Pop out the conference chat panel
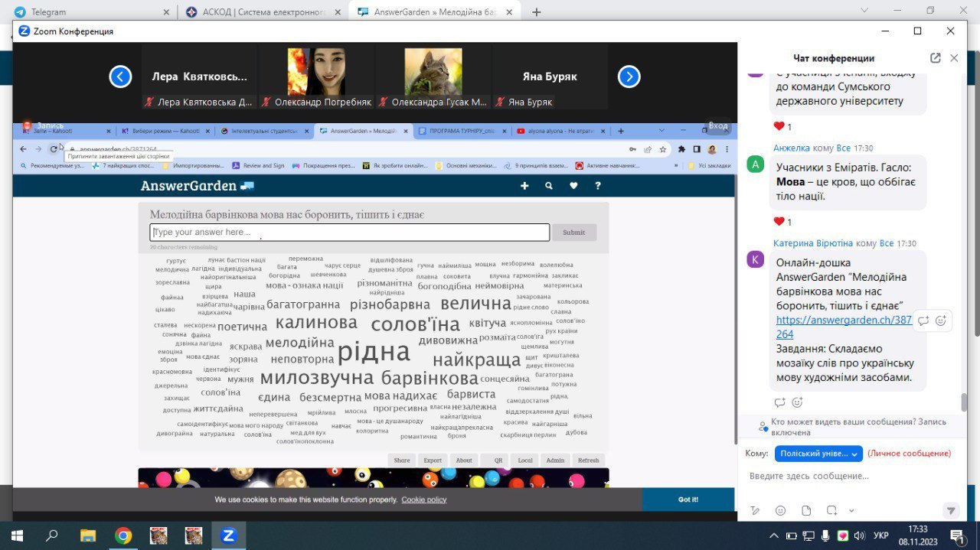 [x=935, y=58]
